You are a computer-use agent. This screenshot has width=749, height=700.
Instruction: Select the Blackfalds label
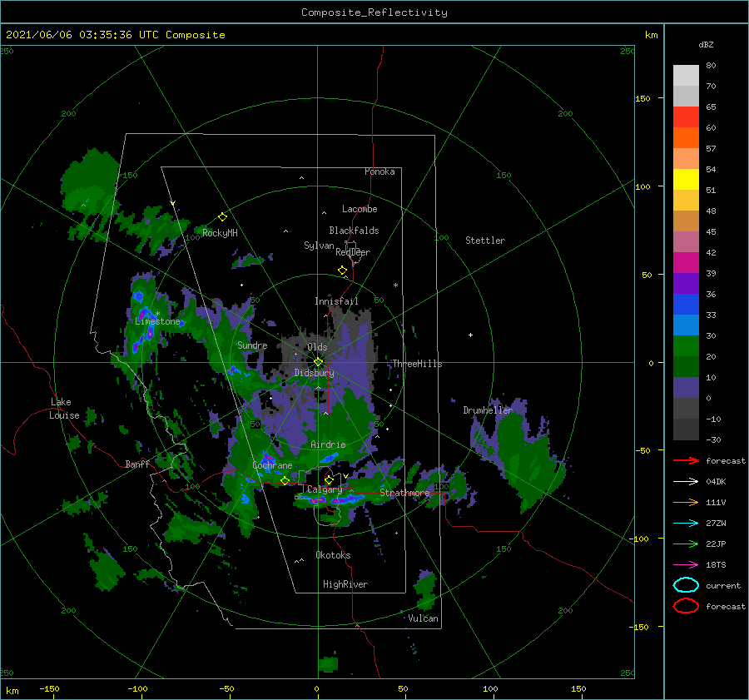(x=354, y=231)
